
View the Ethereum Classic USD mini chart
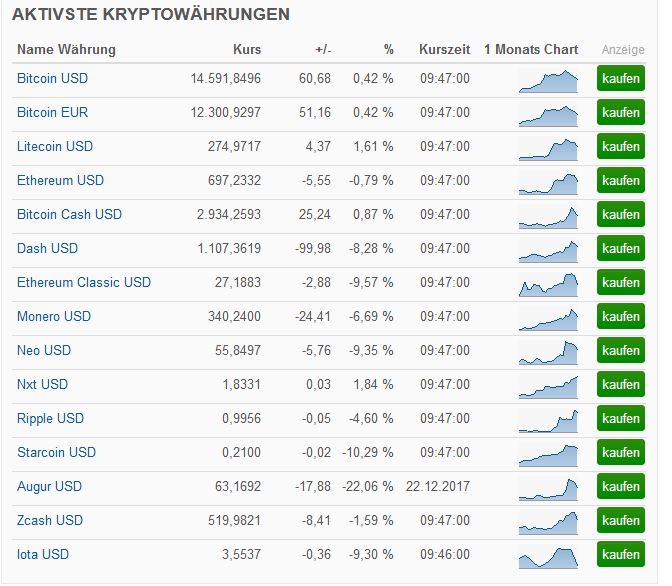coord(548,284)
